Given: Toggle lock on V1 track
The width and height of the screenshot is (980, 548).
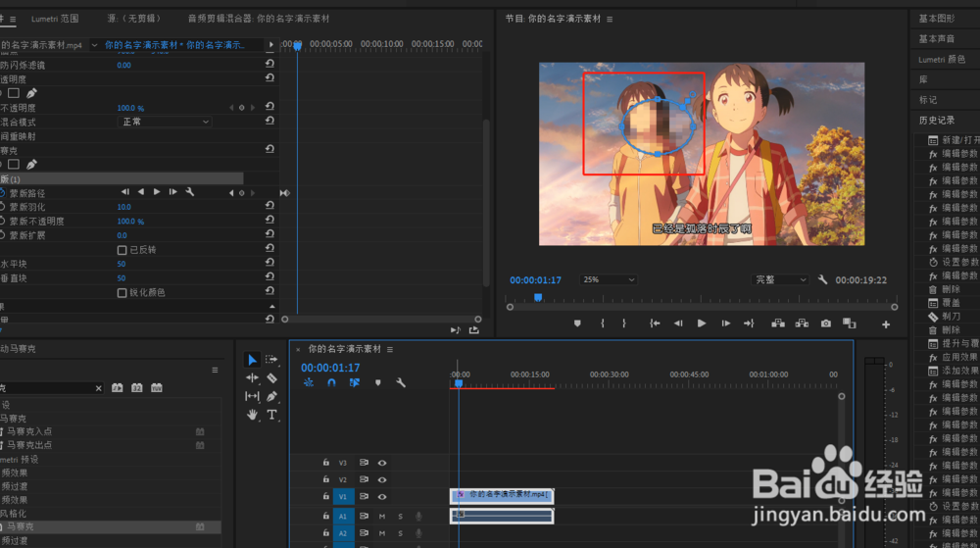Looking at the screenshot, I should (x=325, y=496).
